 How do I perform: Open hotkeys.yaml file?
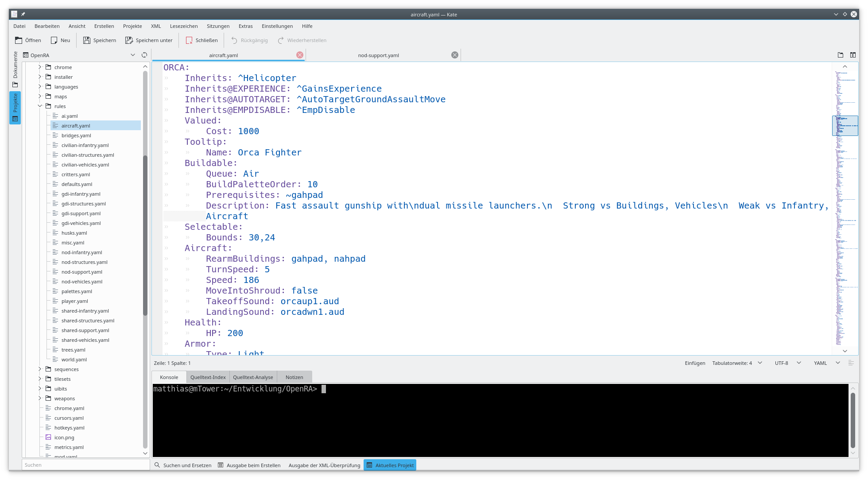[x=69, y=428]
